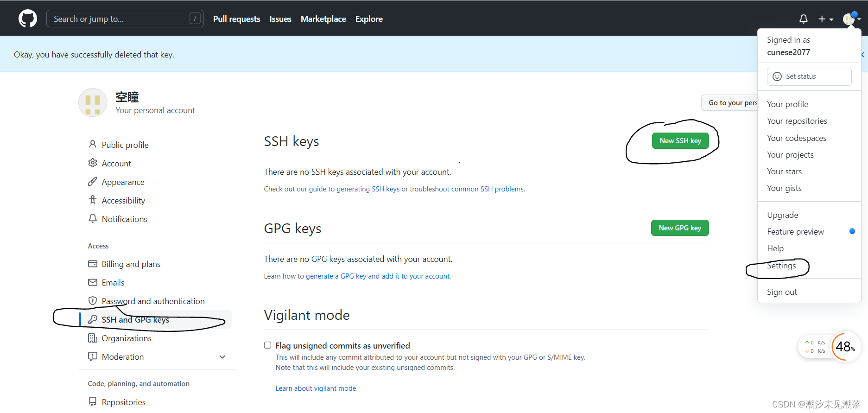Open Emails settings page
Viewport: 868px width, 413px height.
(x=113, y=283)
